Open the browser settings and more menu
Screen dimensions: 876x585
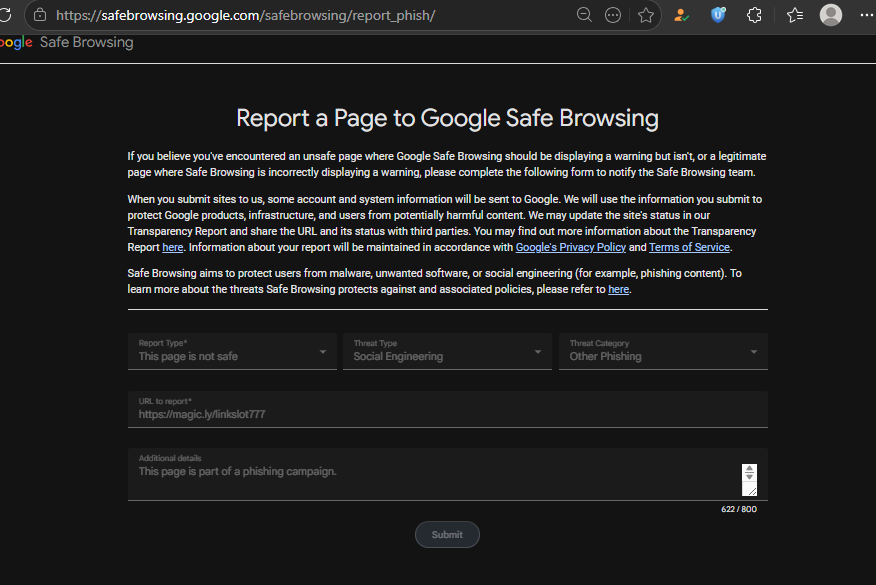point(868,15)
